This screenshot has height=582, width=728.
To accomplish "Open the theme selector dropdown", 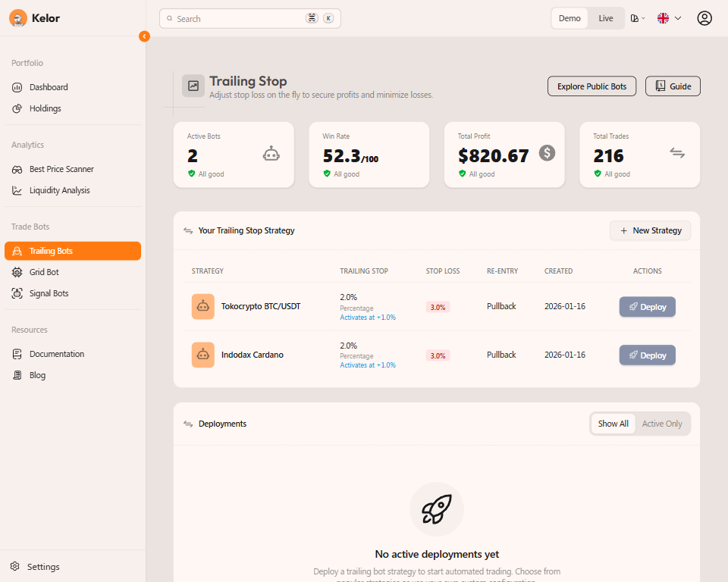I will coord(638,18).
